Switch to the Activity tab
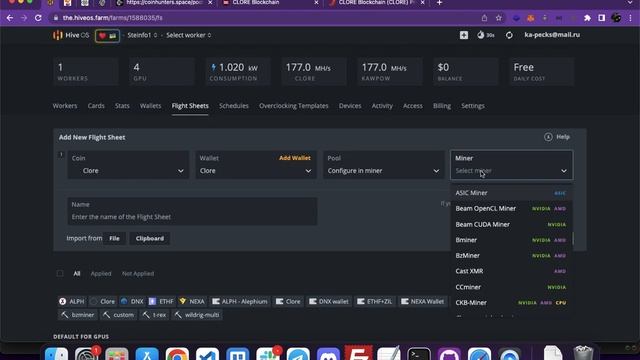 (382, 106)
